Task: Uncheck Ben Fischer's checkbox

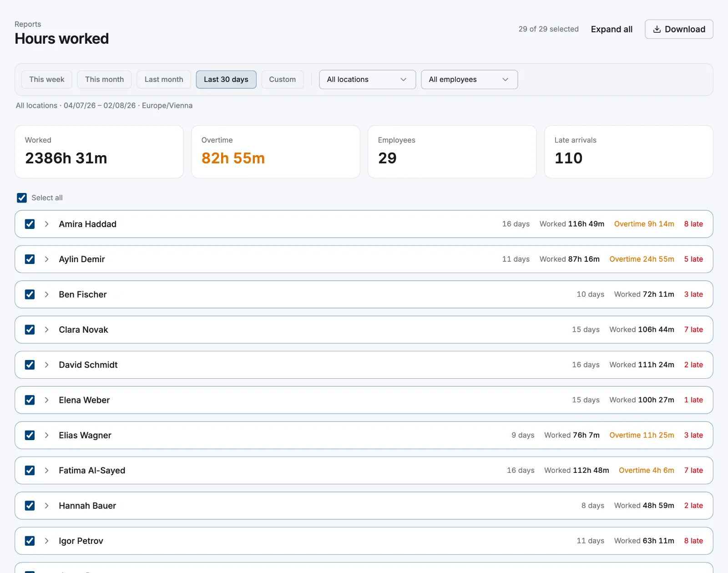Action: pos(30,294)
